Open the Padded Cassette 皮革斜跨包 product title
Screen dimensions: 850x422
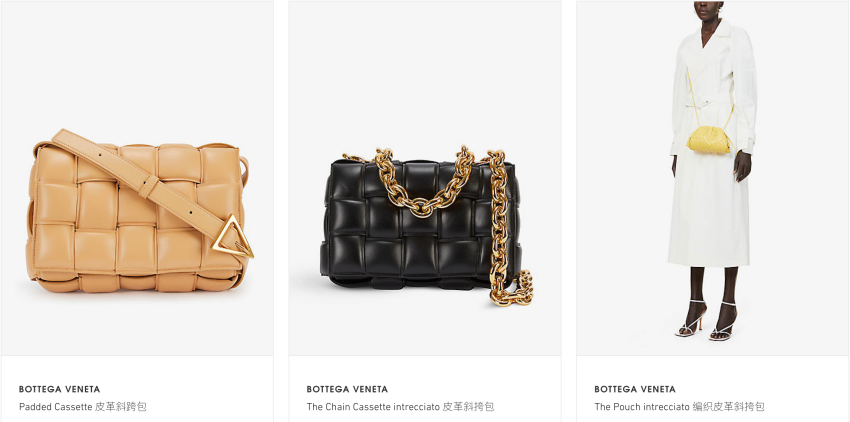pos(82,406)
